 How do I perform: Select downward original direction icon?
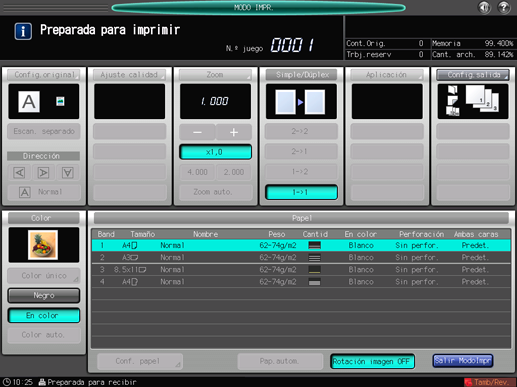[x=68, y=173]
